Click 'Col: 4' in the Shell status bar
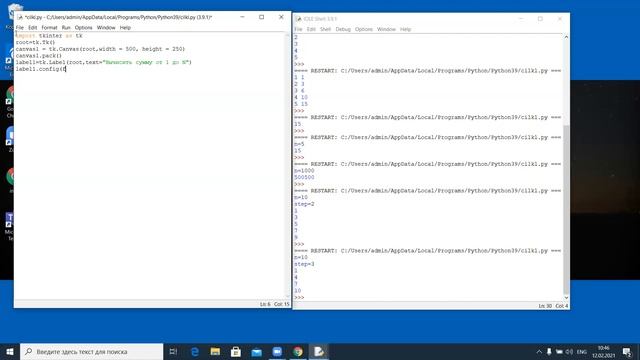Screen dimensions: 640x360 562,306
